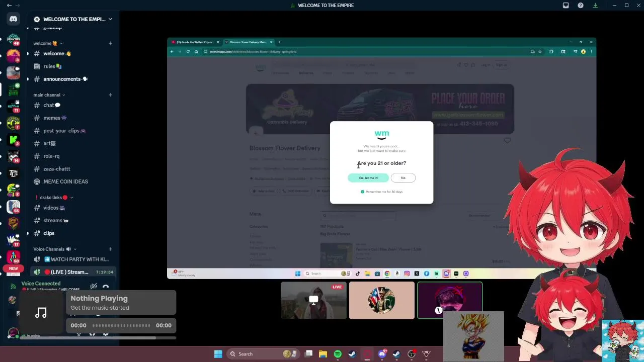Open OBS Studio from taskbar
Screen dimensions: 644x362
pyautogui.click(x=412, y=354)
